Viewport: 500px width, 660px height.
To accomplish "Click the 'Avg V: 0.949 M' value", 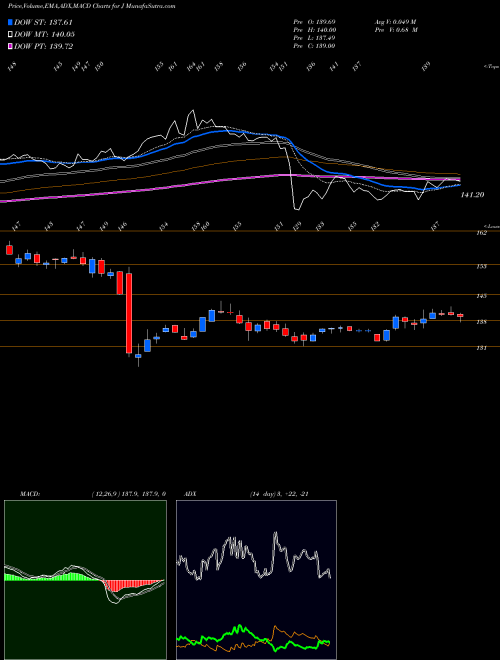I will click(395, 22).
